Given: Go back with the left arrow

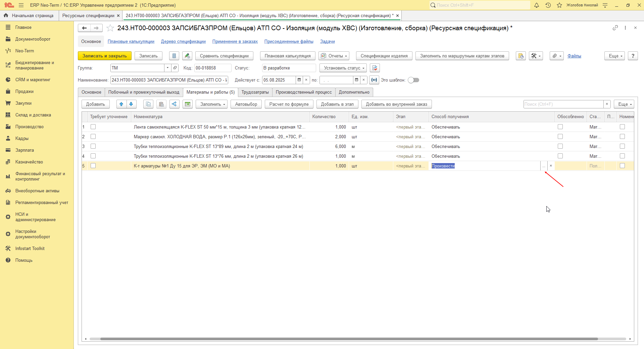Looking at the screenshot, I should point(84,28).
